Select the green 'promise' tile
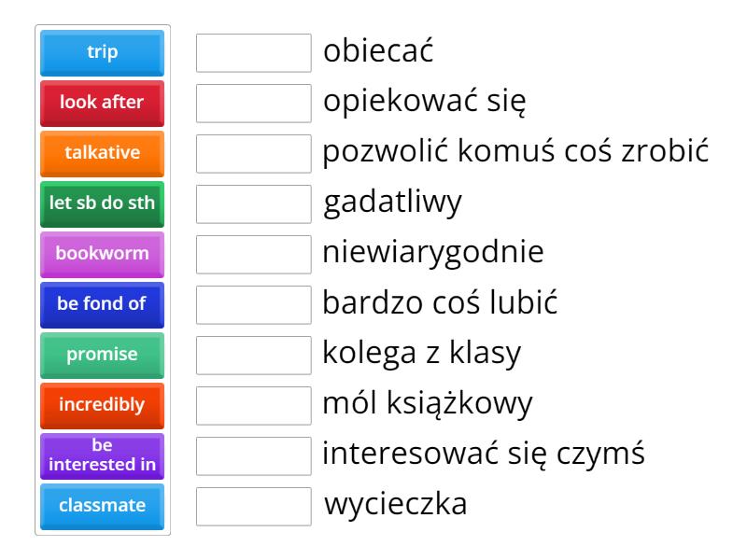 coord(103,355)
